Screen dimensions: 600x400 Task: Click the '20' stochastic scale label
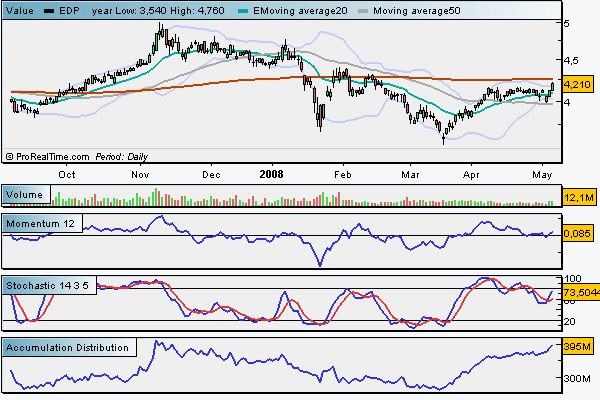pos(569,322)
